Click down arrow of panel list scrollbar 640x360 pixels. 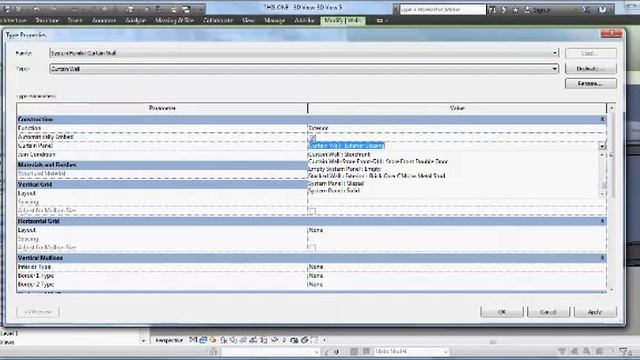click(x=602, y=194)
